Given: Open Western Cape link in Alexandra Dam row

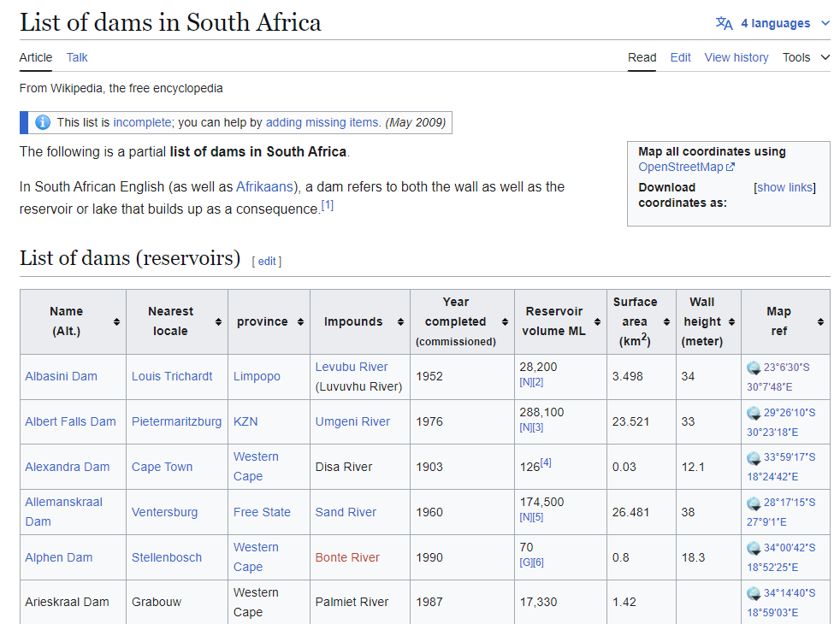Looking at the screenshot, I should pyautogui.click(x=256, y=466).
